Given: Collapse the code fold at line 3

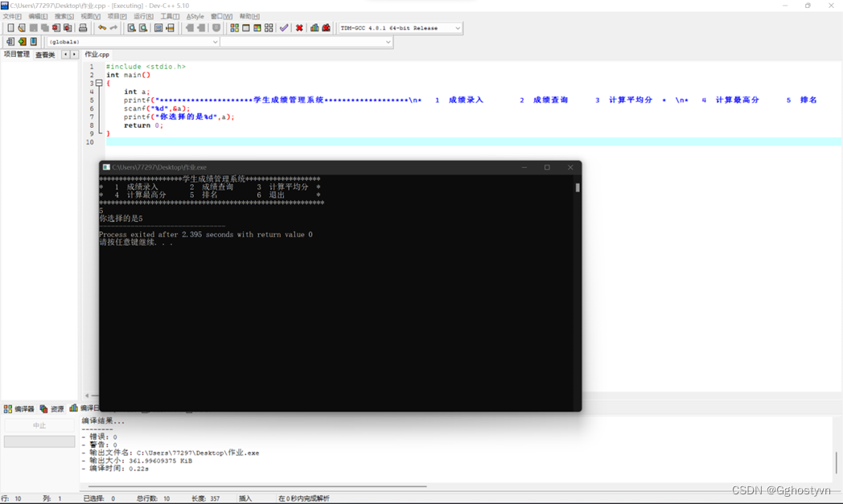Looking at the screenshot, I should (99, 84).
